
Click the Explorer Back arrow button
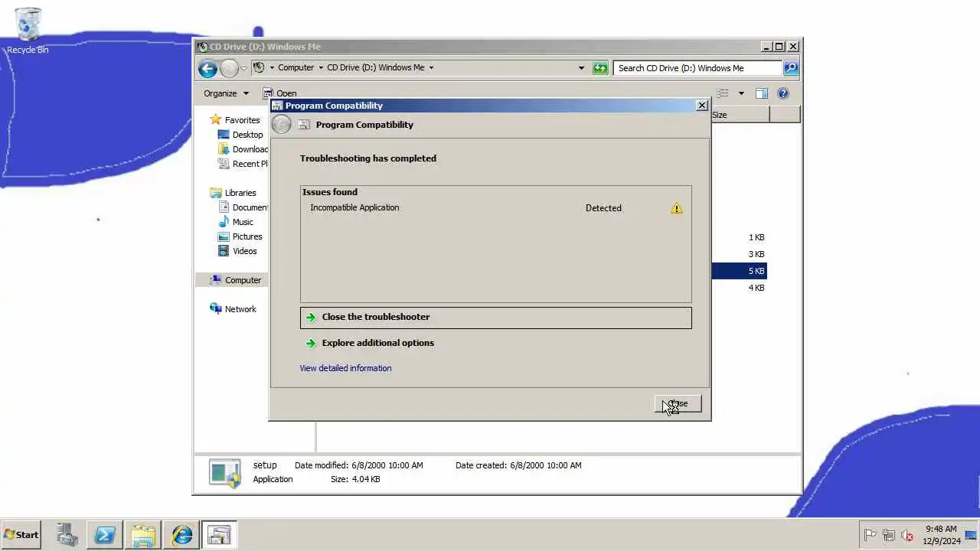click(207, 68)
